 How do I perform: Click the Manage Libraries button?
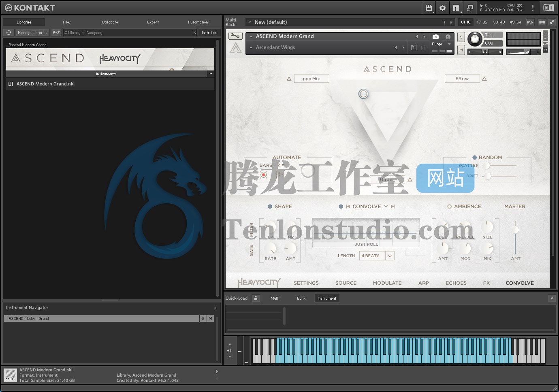pyautogui.click(x=32, y=32)
